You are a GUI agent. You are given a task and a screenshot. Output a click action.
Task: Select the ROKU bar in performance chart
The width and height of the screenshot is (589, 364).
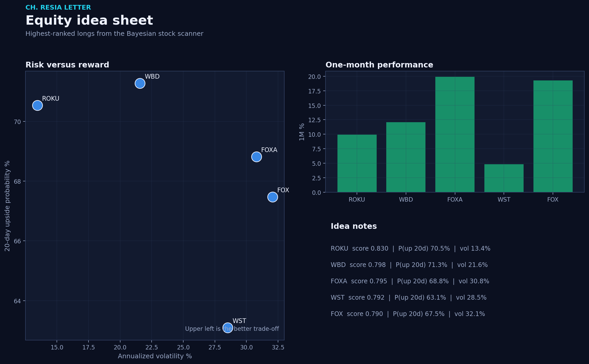coord(357,163)
